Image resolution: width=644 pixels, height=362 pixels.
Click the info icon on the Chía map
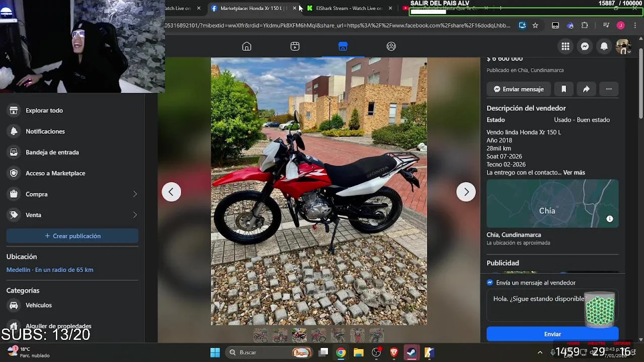click(x=610, y=219)
